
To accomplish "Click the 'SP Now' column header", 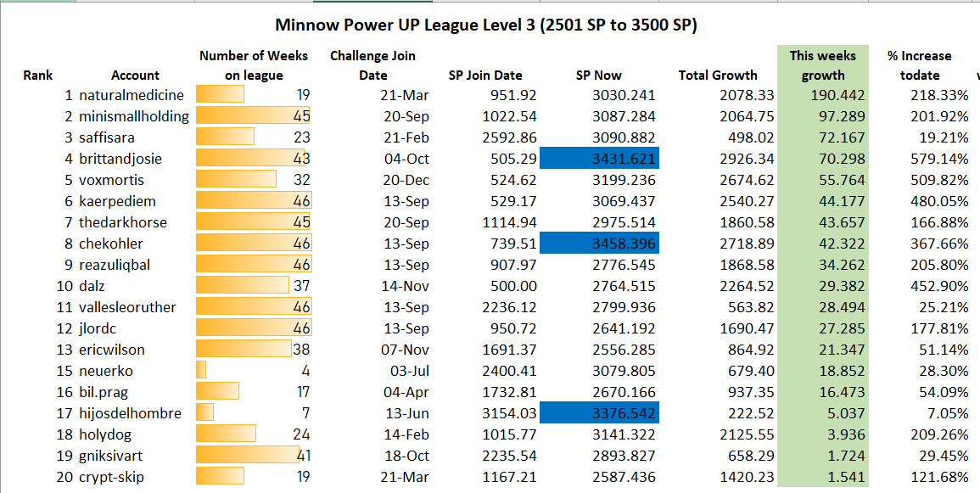I will point(599,76).
